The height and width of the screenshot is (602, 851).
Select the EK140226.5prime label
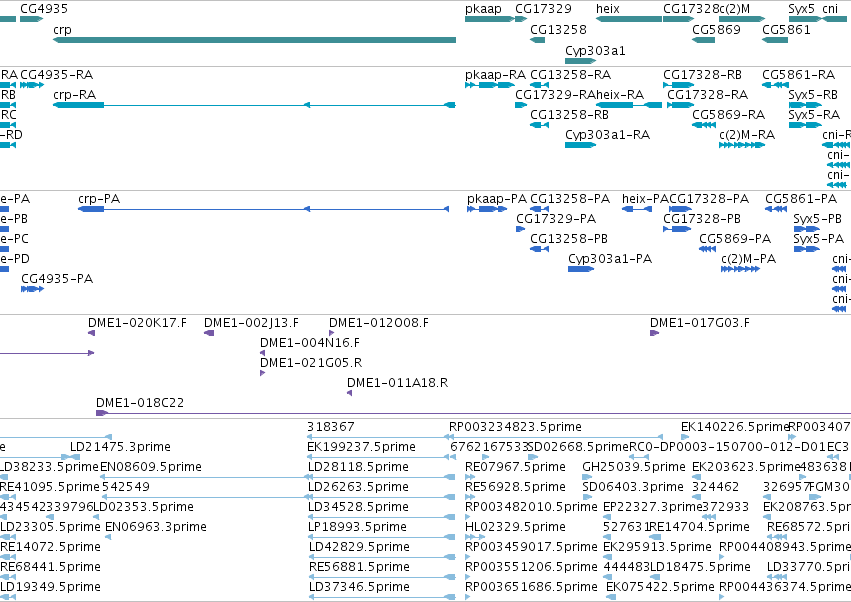click(x=735, y=427)
